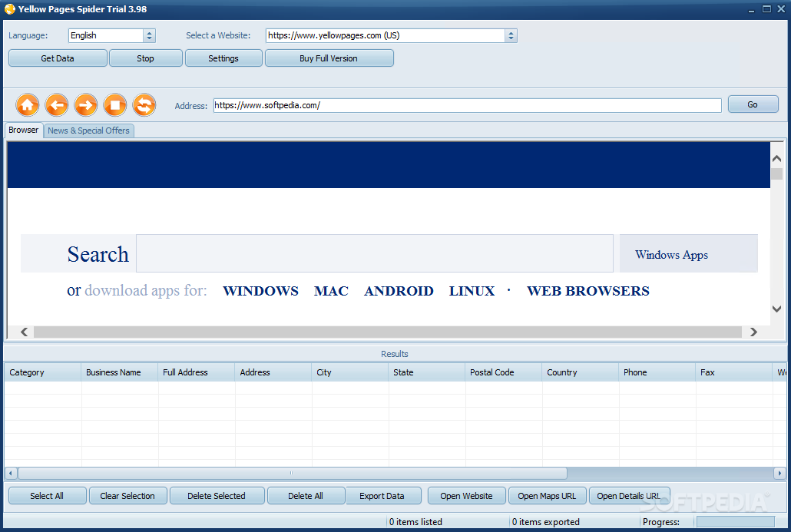Screen dimensions: 791x532
Task: Open the Settings button
Action: pyautogui.click(x=223, y=58)
